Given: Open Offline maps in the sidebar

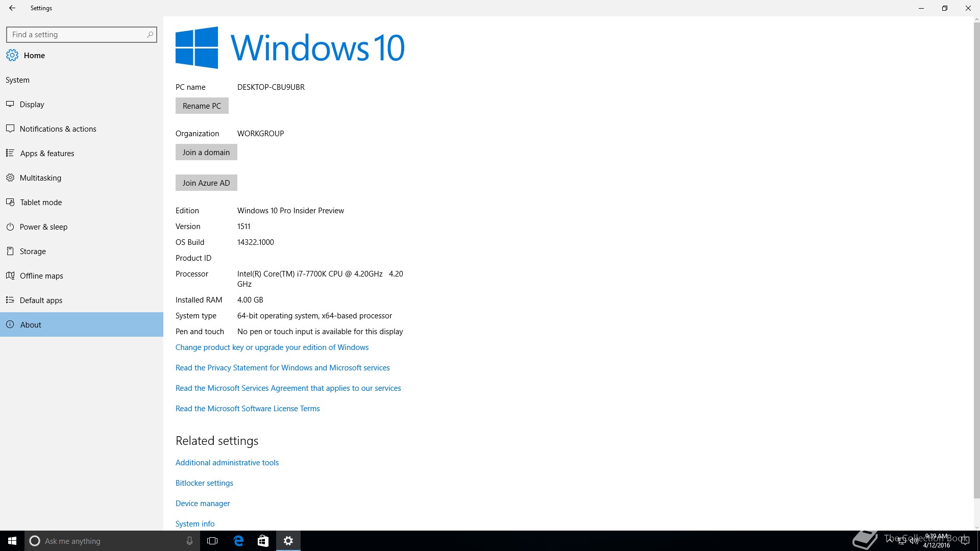Looking at the screenshot, I should tap(82, 275).
